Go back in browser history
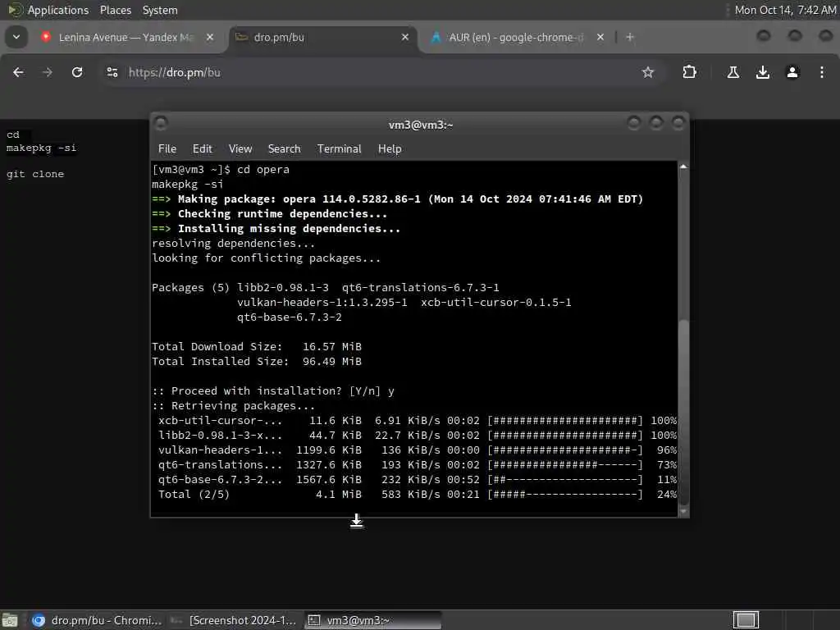840x630 pixels. pos(18,72)
